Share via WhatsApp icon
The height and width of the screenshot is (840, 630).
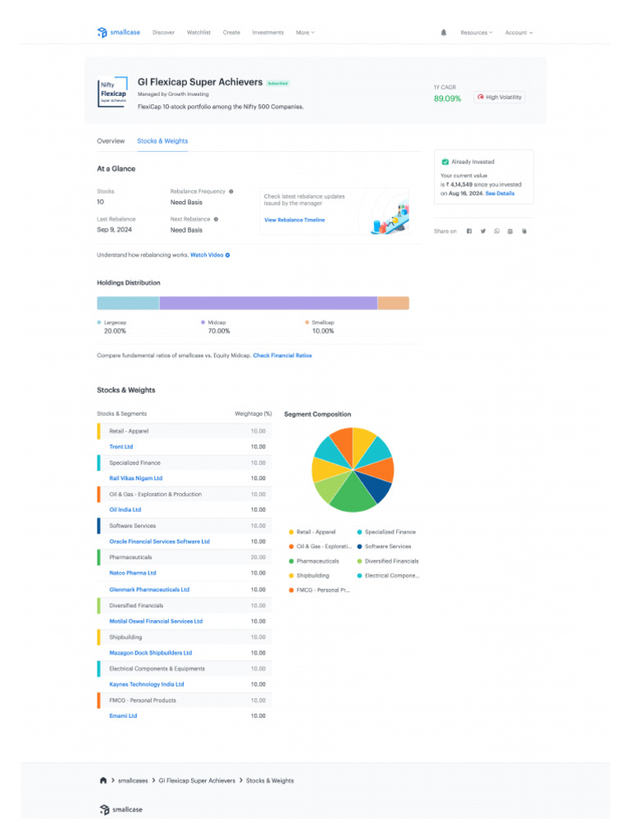click(496, 231)
